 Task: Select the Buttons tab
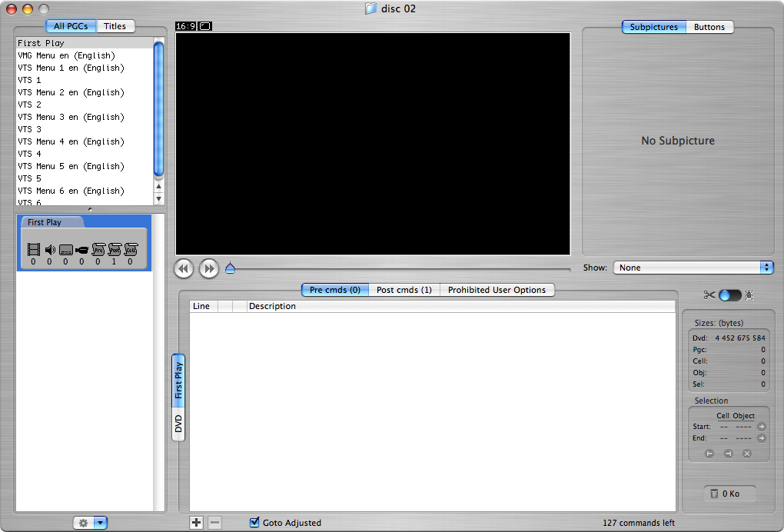pyautogui.click(x=709, y=27)
